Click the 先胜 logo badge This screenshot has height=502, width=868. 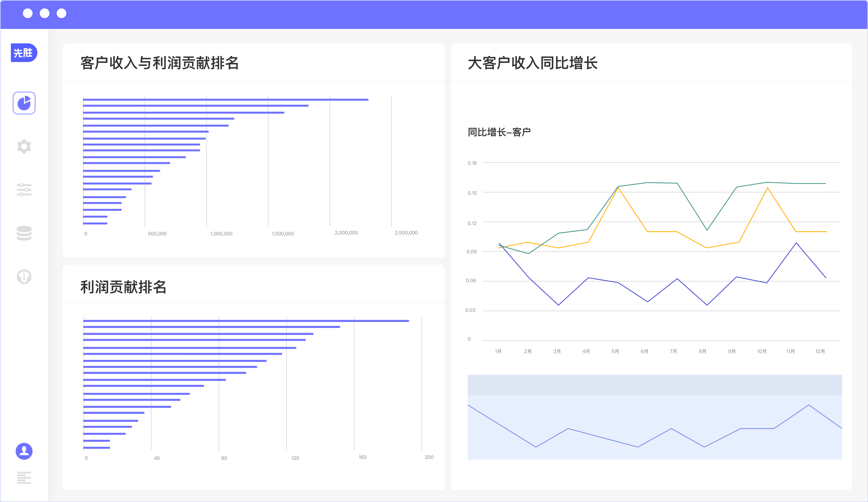point(24,53)
